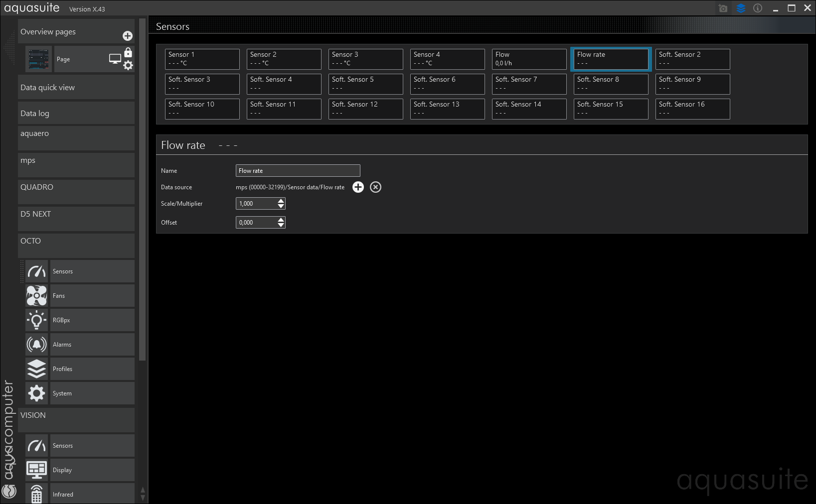The height and width of the screenshot is (504, 816).
Task: Expand the QUADRO device section
Action: pyautogui.click(x=76, y=192)
